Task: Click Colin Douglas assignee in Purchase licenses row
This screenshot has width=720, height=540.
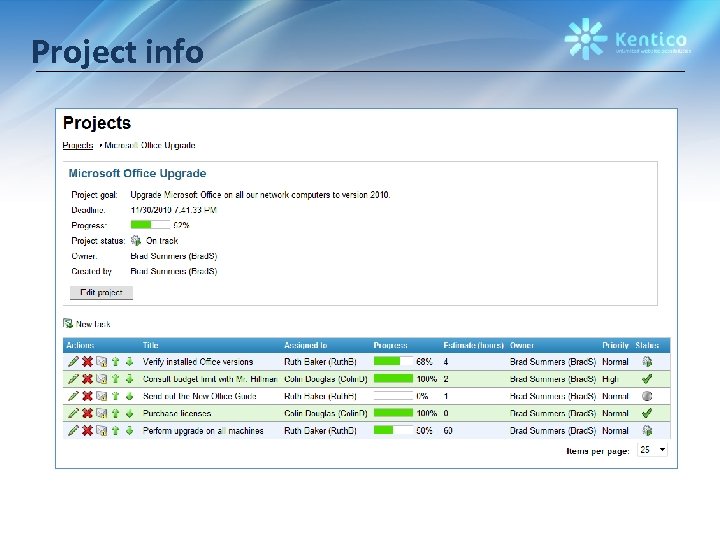Action: 326,413
